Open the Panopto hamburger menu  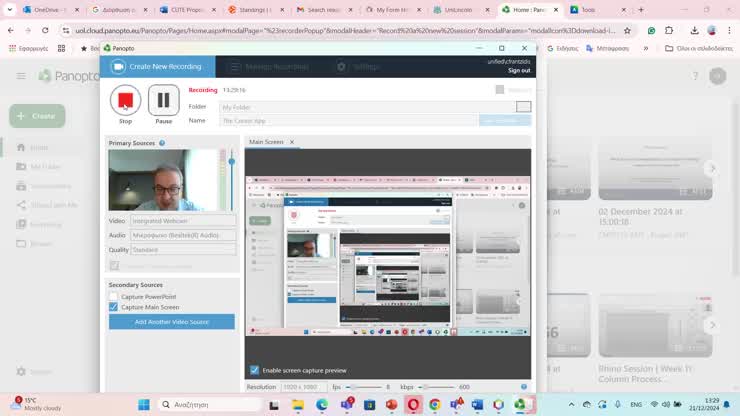point(21,76)
